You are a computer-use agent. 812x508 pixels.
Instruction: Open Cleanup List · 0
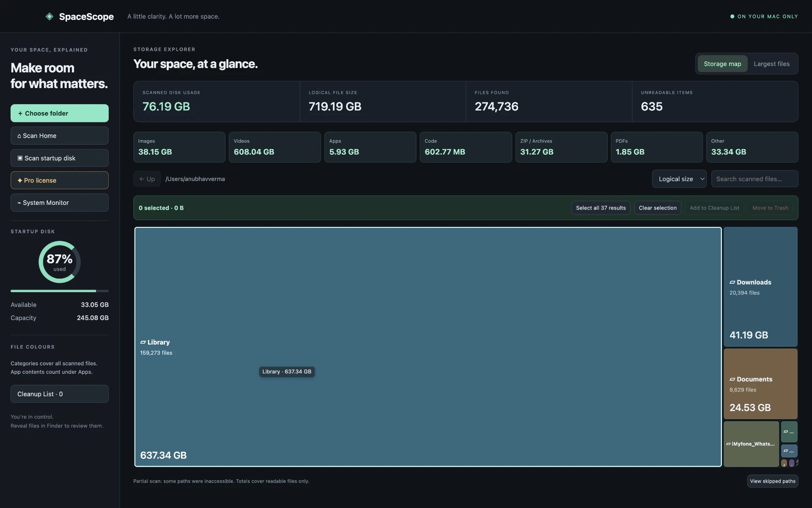point(60,394)
